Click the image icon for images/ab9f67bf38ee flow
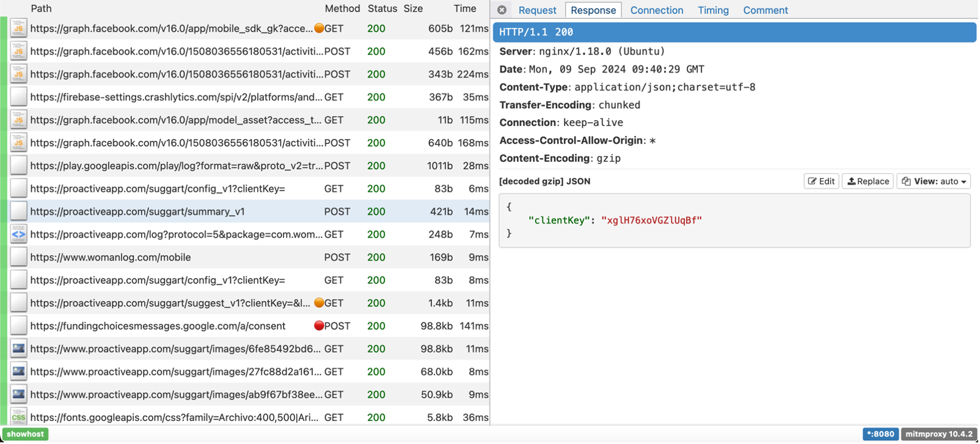Image resolution: width=980 pixels, height=444 pixels. pyautogui.click(x=18, y=395)
